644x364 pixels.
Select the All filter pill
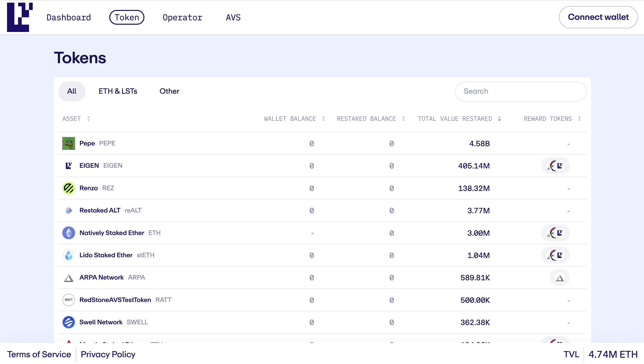tap(71, 91)
